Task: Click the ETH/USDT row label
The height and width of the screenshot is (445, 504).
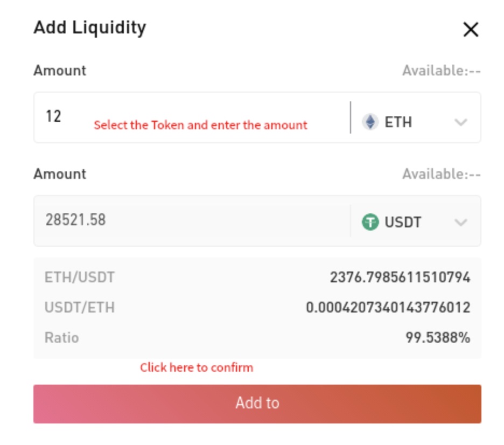Action: click(79, 277)
